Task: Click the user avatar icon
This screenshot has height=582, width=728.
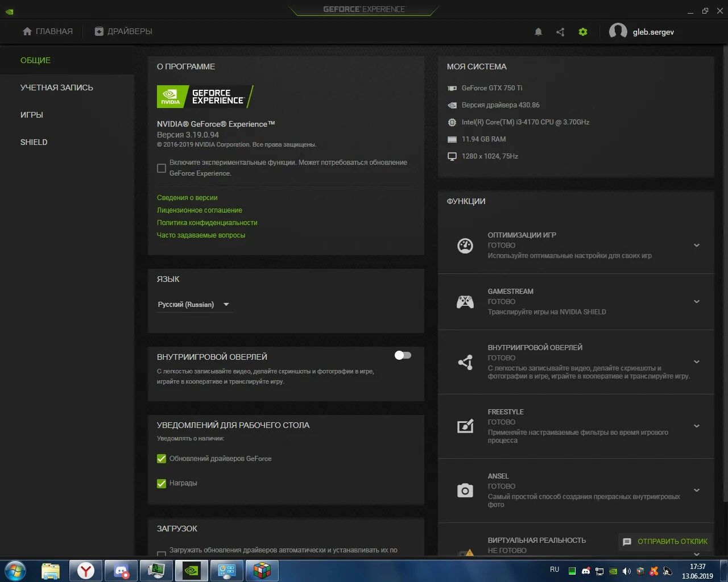Action: pos(618,32)
